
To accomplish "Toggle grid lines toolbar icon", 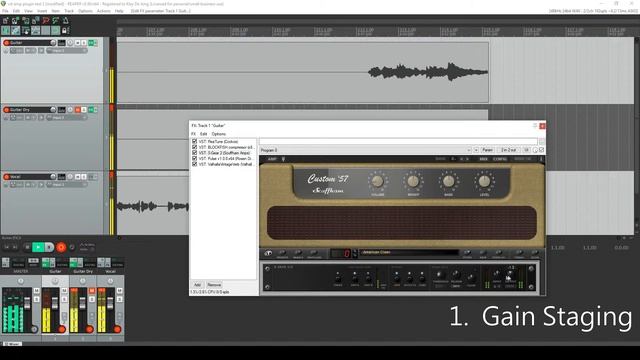I will (x=46, y=31).
